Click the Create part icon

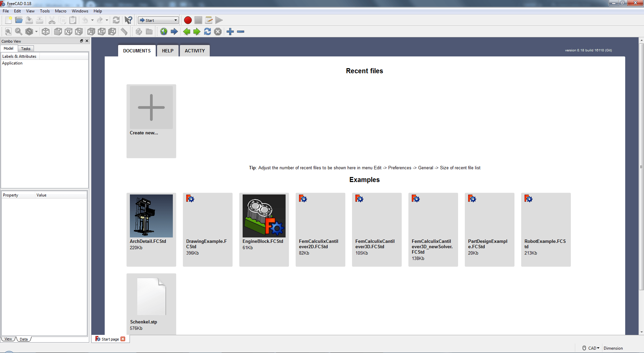coord(139,32)
